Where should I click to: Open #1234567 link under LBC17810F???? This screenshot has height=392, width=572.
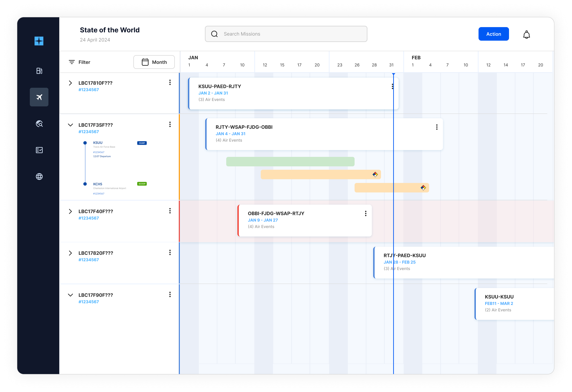click(89, 90)
